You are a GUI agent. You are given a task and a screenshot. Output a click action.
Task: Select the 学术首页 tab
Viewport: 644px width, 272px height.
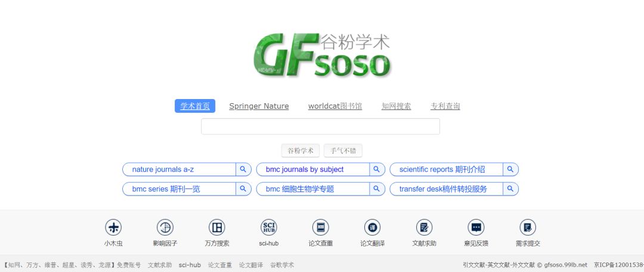click(x=195, y=106)
